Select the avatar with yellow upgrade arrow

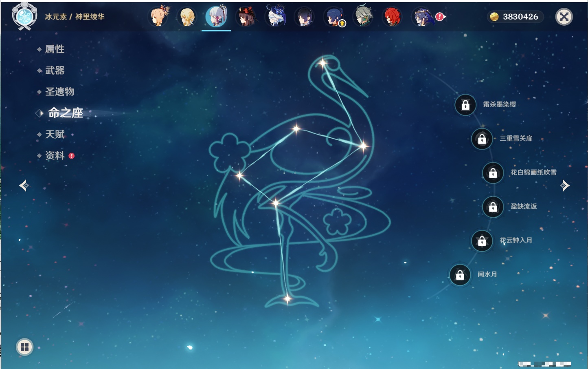(334, 17)
